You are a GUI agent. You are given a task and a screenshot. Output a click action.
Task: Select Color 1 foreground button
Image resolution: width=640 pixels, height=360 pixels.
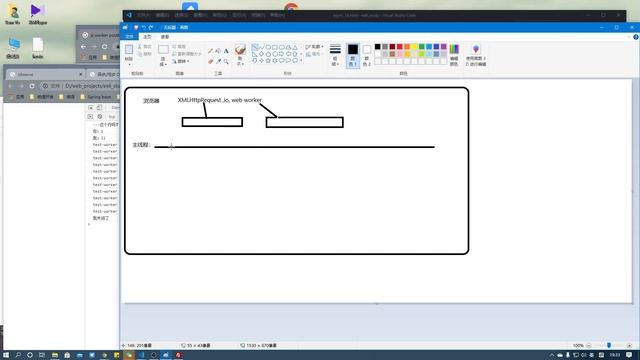(x=353, y=55)
